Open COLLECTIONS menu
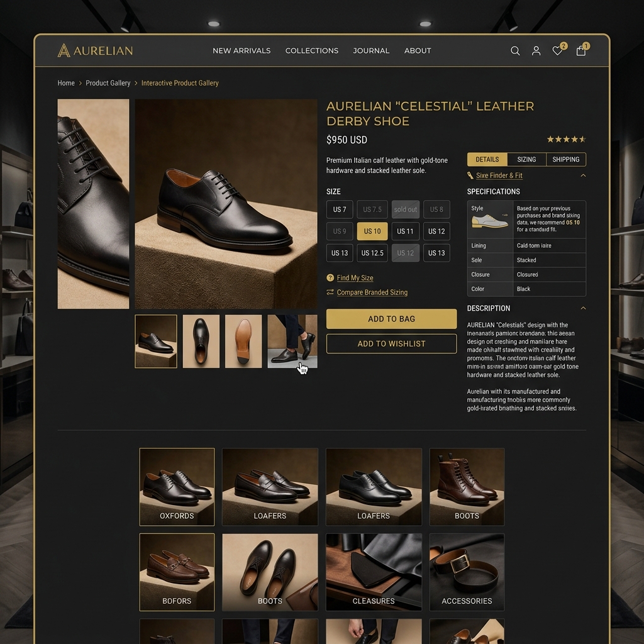 tap(312, 50)
